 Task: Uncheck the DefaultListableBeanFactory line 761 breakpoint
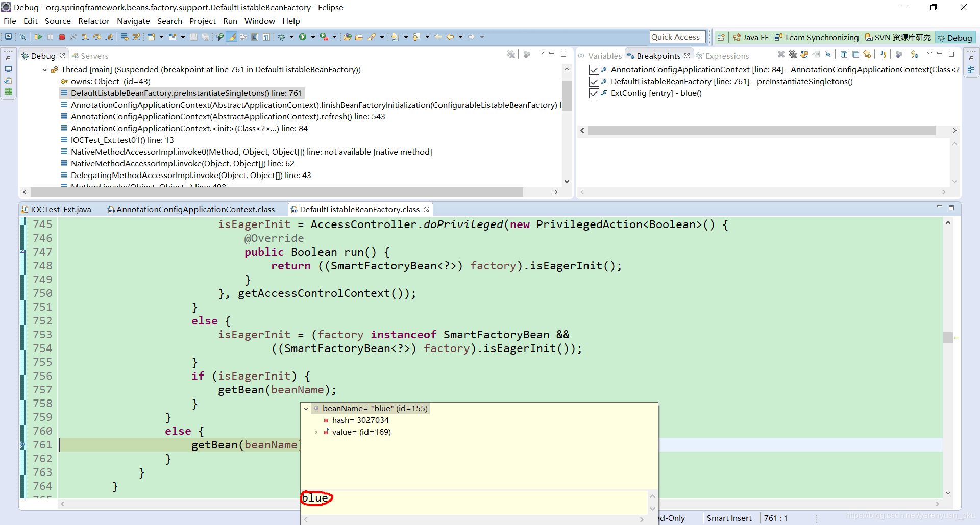point(594,82)
